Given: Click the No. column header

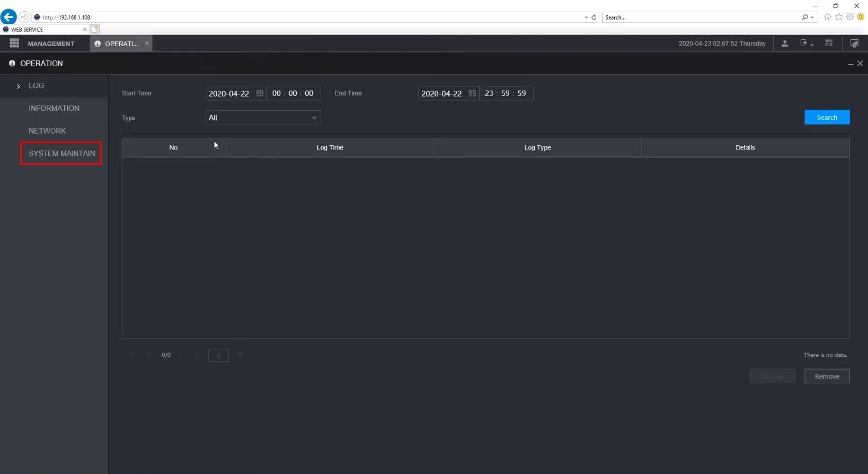Looking at the screenshot, I should point(174,147).
